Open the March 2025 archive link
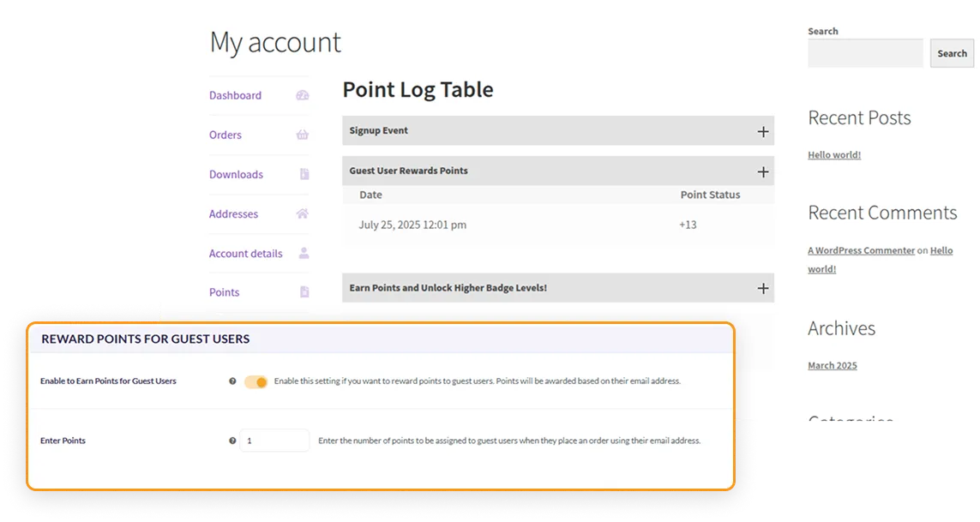980x522 pixels. [832, 365]
